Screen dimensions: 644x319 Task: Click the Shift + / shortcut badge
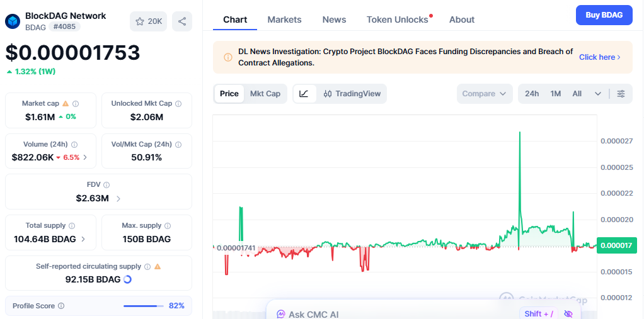(538, 314)
